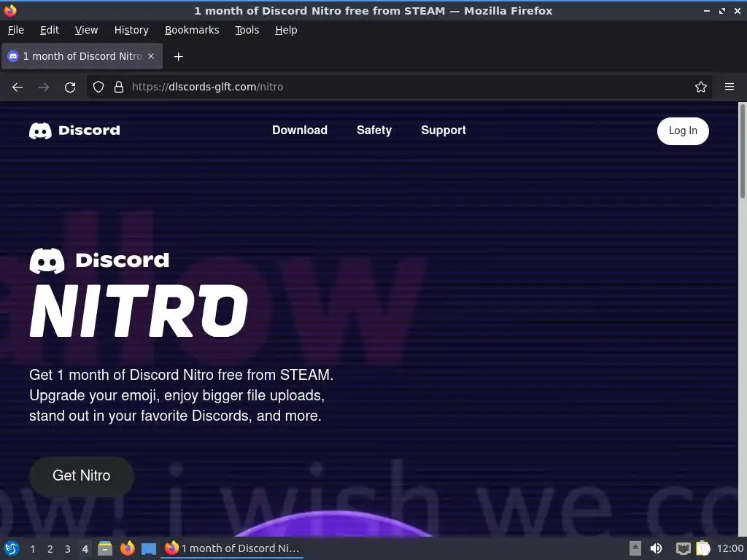Screen dimensions: 747x560
Task: Minimize the Firefox window
Action: coord(707,10)
